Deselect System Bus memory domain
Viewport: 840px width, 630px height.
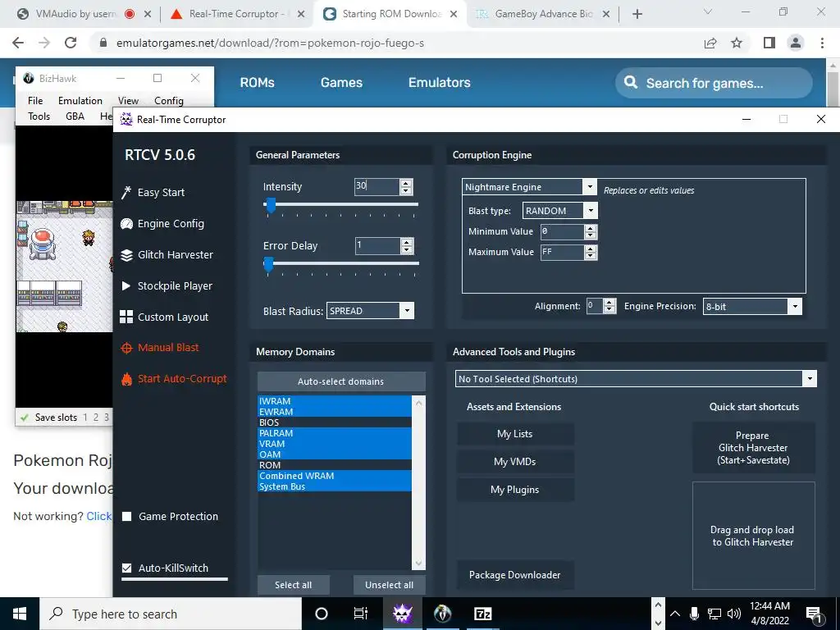click(x=335, y=486)
